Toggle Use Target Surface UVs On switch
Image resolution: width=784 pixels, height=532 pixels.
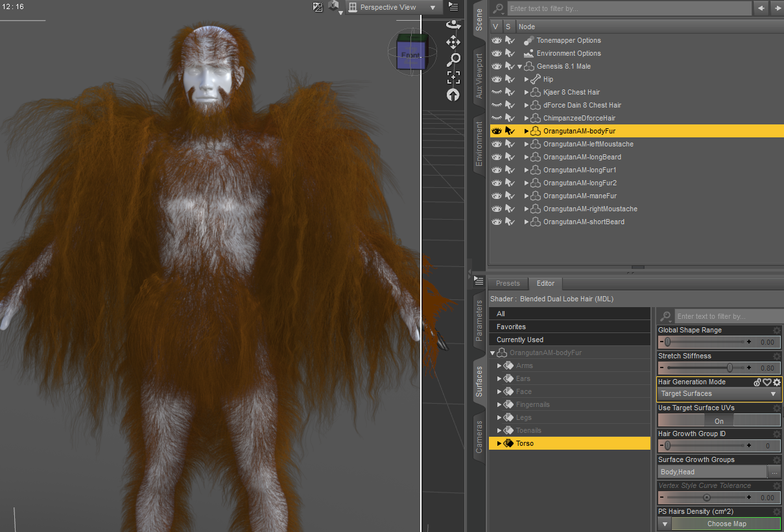coord(719,421)
